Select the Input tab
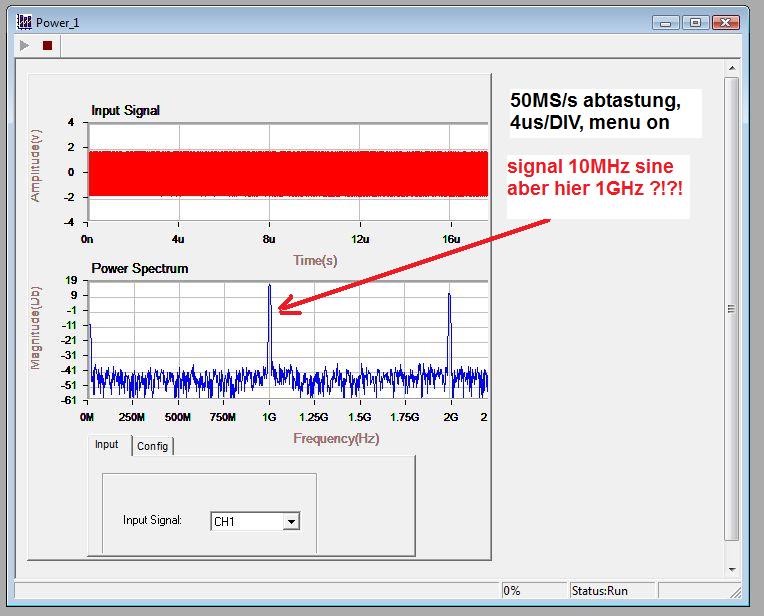 click(107, 444)
